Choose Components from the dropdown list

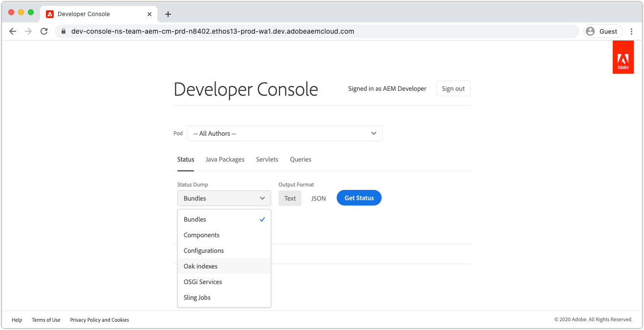[224, 235]
